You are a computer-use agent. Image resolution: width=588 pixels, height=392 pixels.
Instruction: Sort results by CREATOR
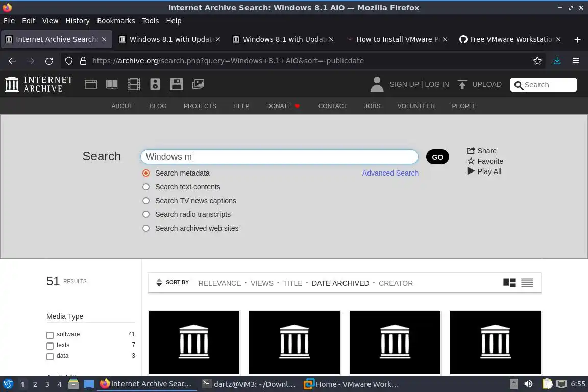[x=396, y=283]
